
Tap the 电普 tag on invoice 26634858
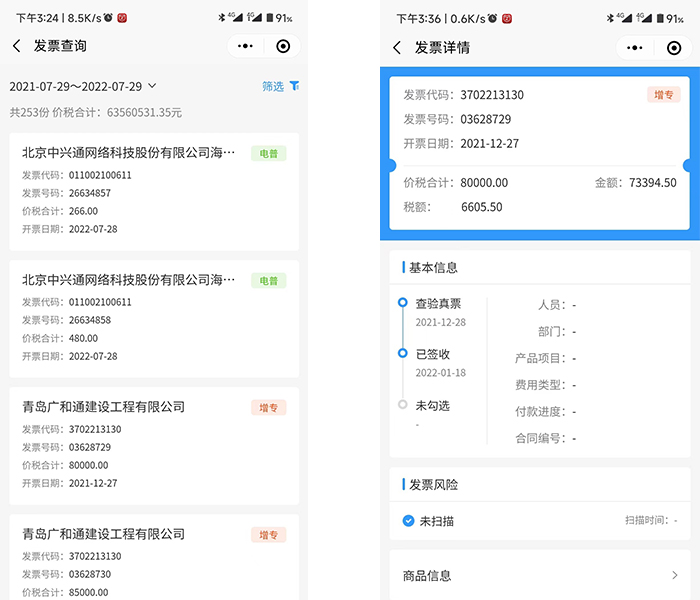point(268,281)
